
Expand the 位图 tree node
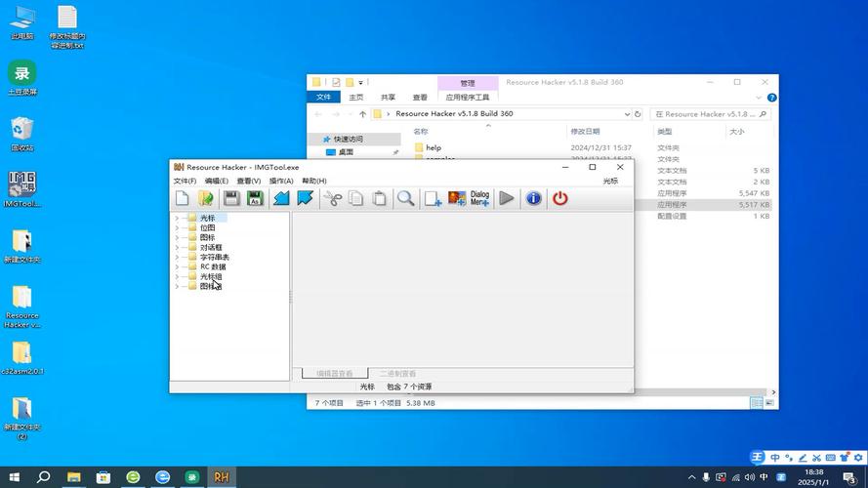178,227
